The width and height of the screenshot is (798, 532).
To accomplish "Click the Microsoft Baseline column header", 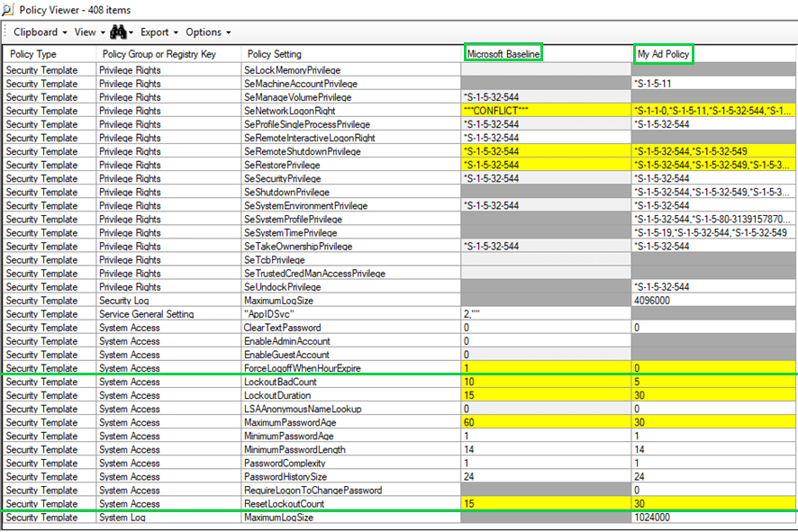I will 503,54.
